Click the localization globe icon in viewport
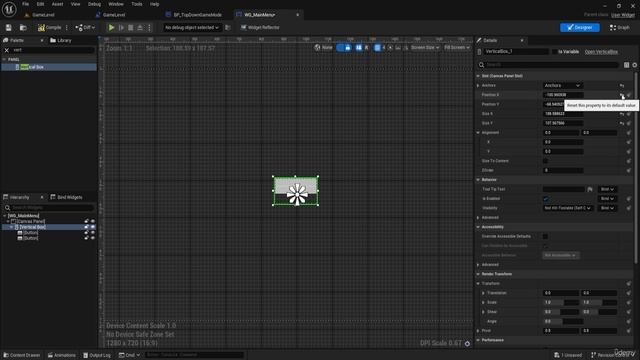The image size is (640, 360). click(317, 48)
